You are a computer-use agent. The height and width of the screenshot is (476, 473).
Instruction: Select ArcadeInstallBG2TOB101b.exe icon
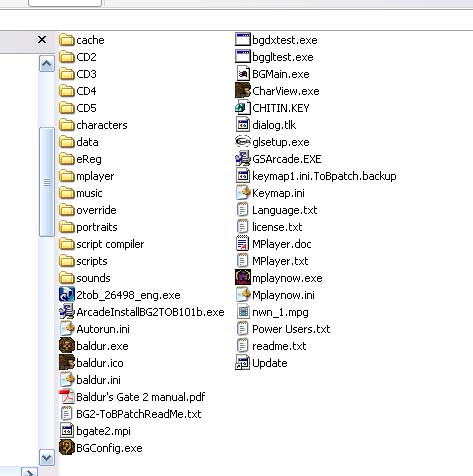(x=67, y=312)
